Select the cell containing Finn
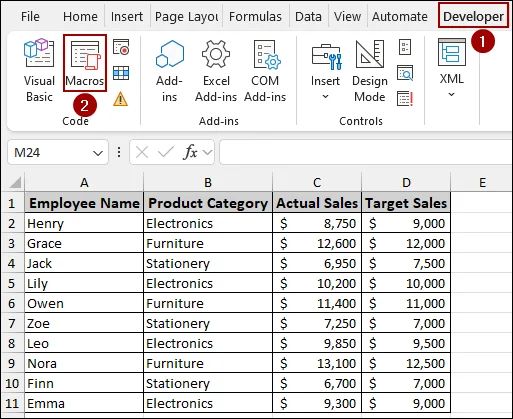Viewport: 513px width, 419px height. coord(84,383)
